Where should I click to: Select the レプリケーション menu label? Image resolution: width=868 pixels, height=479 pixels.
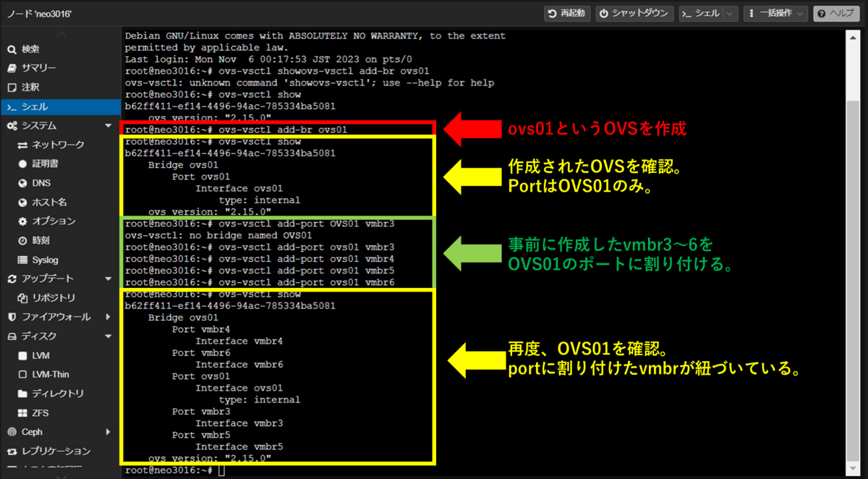pyautogui.click(x=56, y=452)
